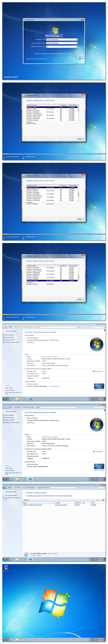The width and height of the screenshot is (108, 644).
Task: Open System protection in the Ultimate system window
Action: pyautogui.click(x=10, y=420)
